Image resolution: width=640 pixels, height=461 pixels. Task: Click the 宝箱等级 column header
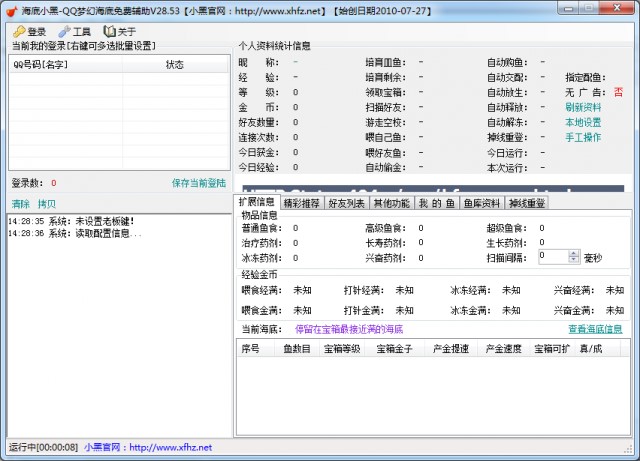[342, 349]
